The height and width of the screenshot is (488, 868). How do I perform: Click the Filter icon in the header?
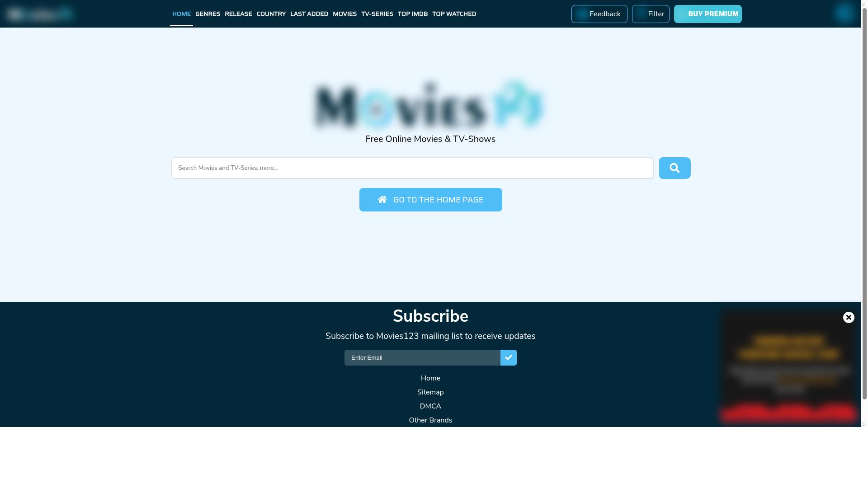pyautogui.click(x=640, y=14)
